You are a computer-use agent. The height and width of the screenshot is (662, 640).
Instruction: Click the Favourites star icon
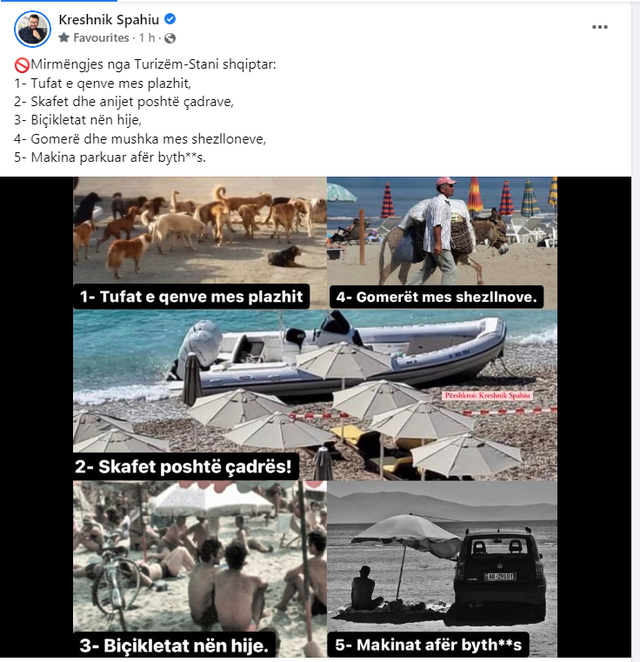[x=64, y=38]
